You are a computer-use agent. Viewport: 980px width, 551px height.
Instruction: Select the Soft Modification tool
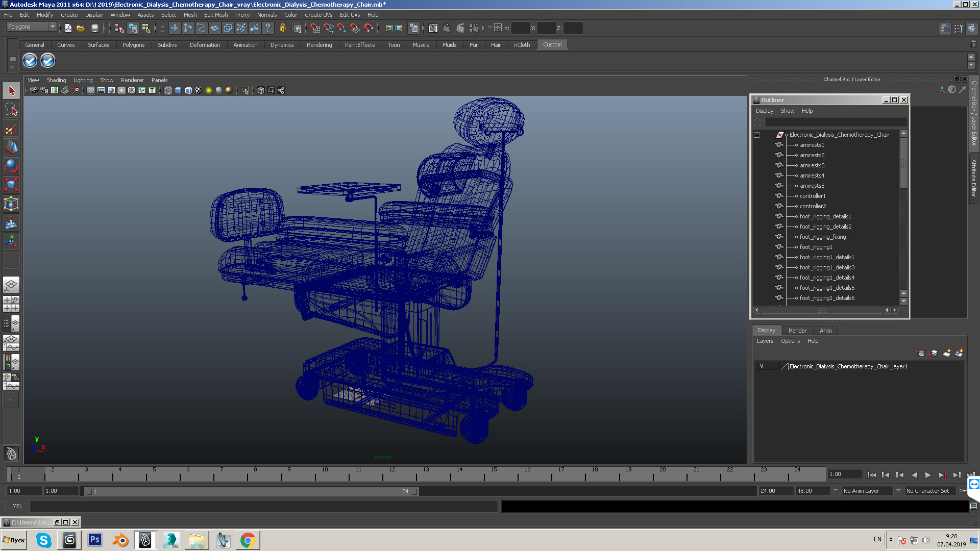(x=11, y=222)
